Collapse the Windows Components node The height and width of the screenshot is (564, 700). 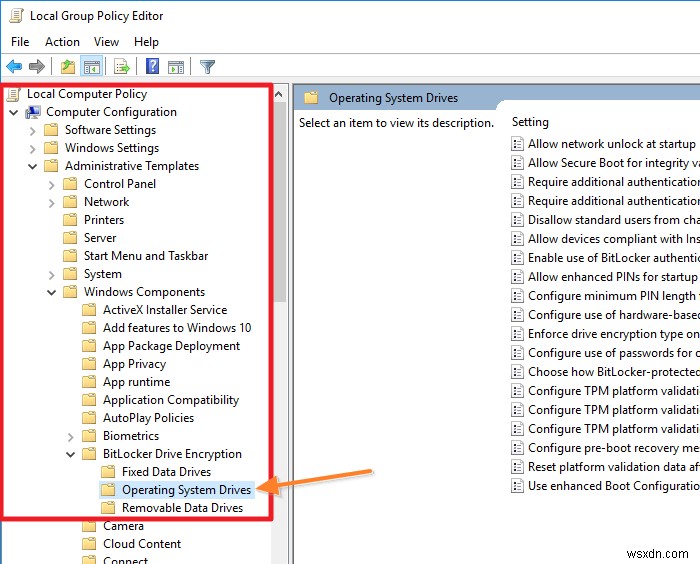pos(52,292)
